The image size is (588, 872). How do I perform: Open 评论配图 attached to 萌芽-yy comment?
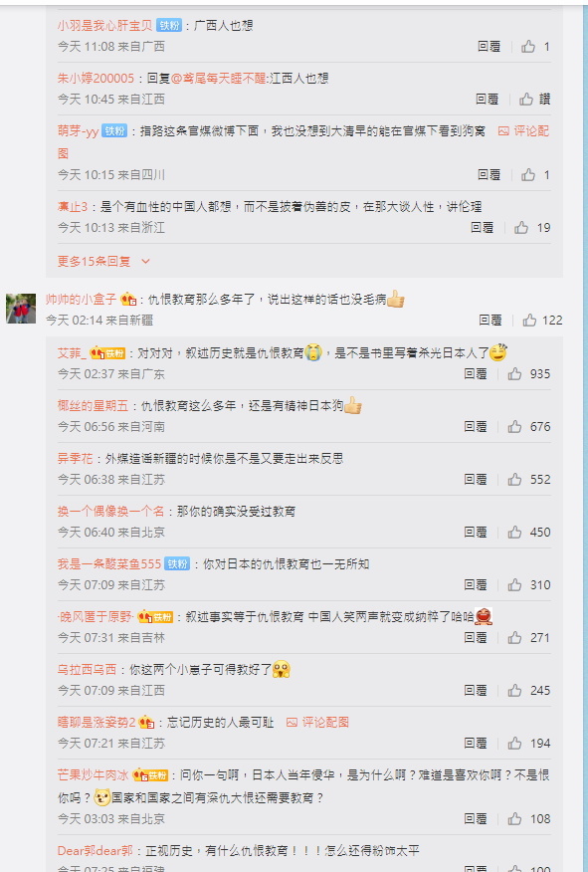(x=523, y=131)
